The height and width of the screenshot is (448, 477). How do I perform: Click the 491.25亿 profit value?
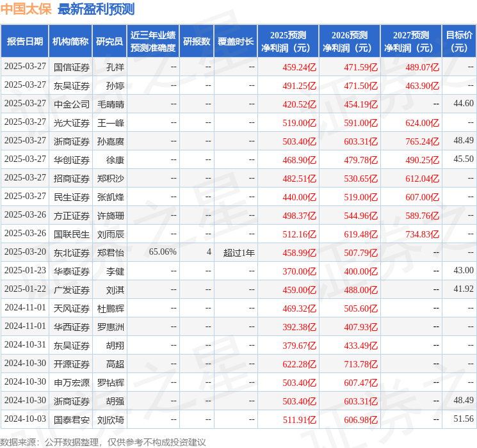point(300,86)
